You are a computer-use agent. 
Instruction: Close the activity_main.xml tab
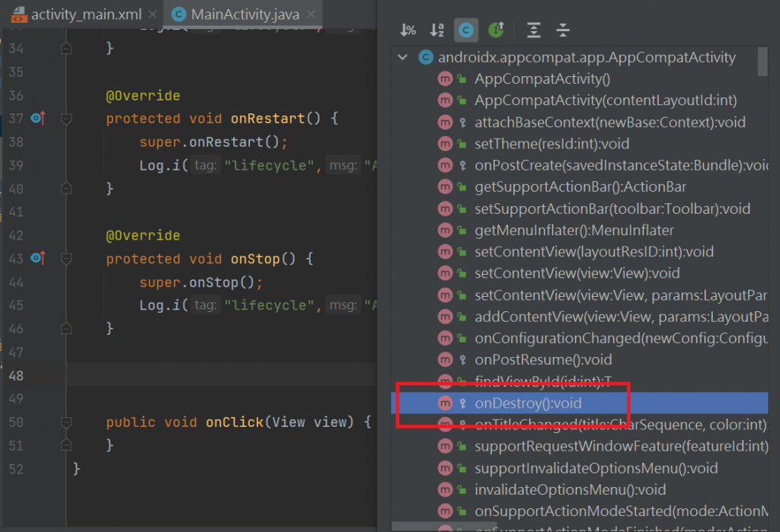pos(152,14)
